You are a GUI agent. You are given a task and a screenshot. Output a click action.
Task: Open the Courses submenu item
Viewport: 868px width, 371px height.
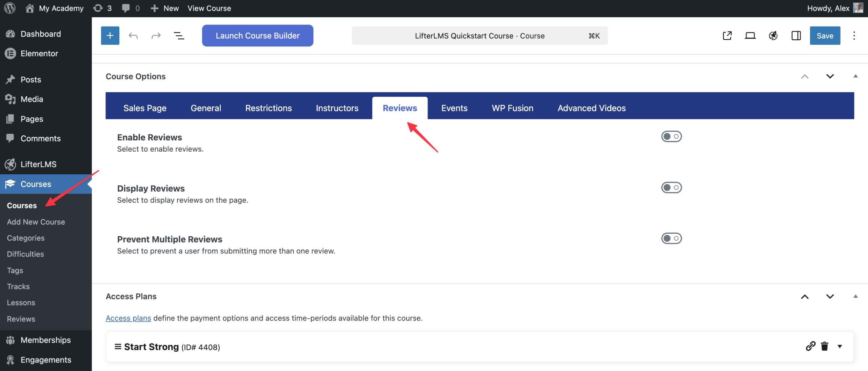[22, 206]
